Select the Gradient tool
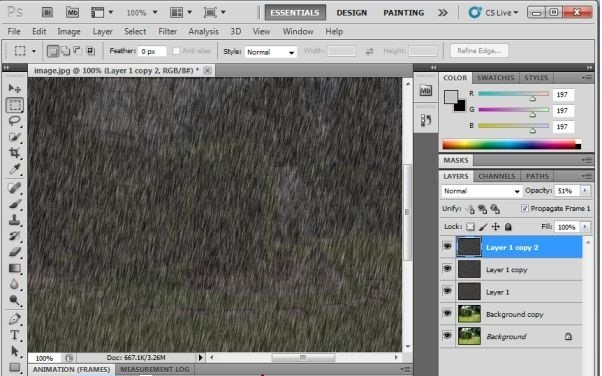The image size is (602, 376). point(15,268)
